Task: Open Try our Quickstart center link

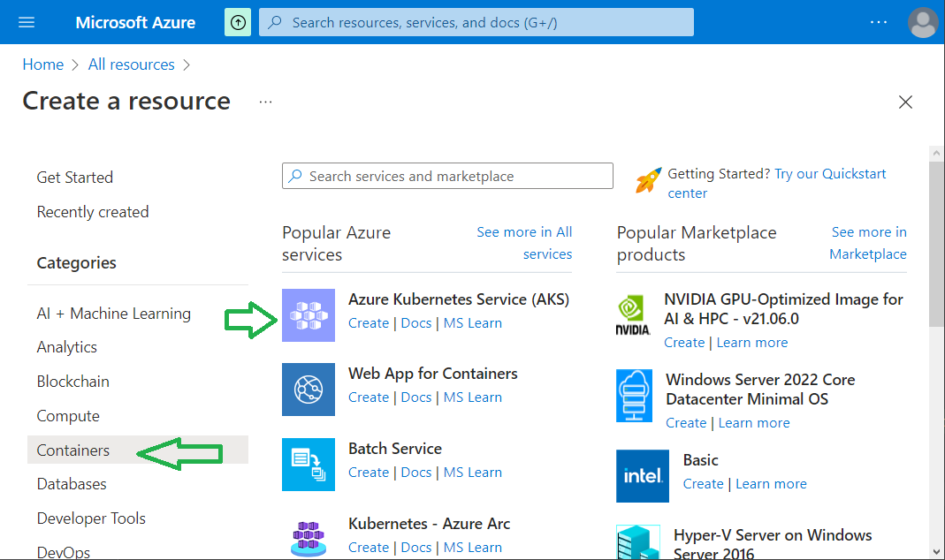Action: 777,183
